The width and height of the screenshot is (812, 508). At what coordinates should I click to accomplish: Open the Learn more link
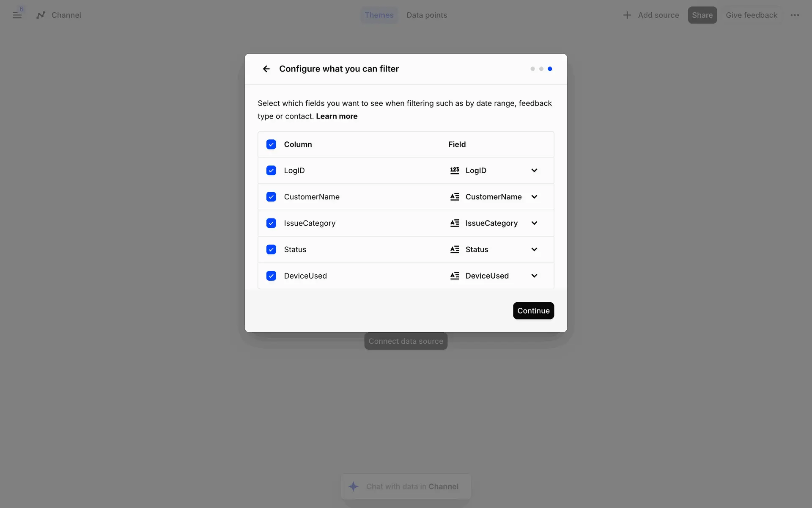click(x=337, y=116)
